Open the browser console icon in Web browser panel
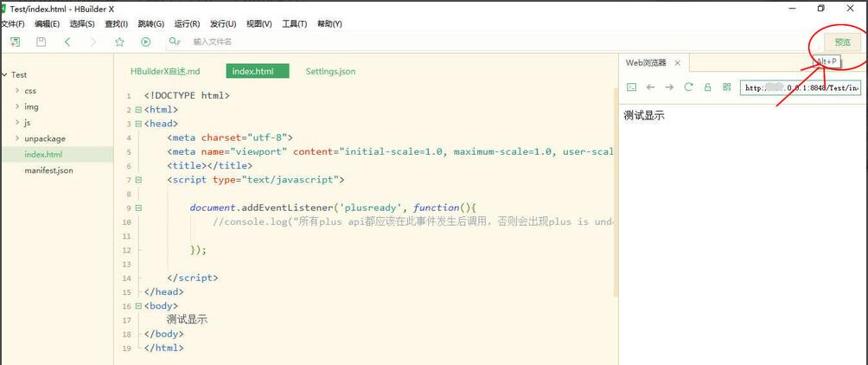This screenshot has width=868, height=365. tap(632, 87)
